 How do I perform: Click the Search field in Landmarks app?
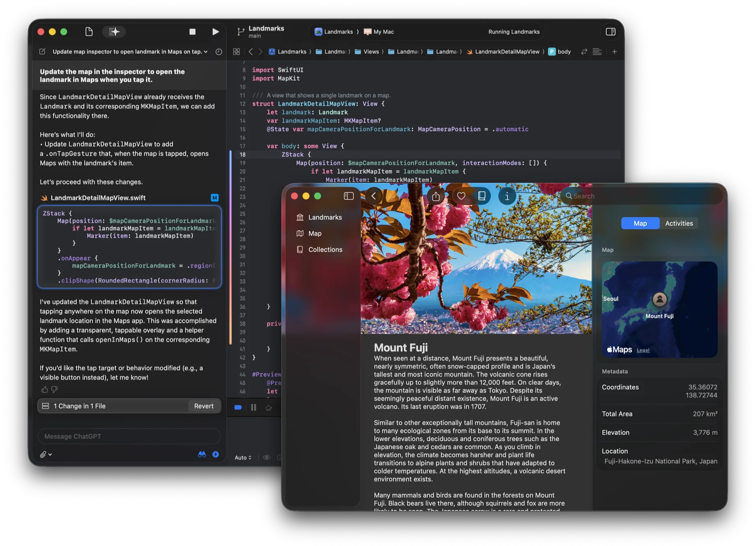[642, 196]
